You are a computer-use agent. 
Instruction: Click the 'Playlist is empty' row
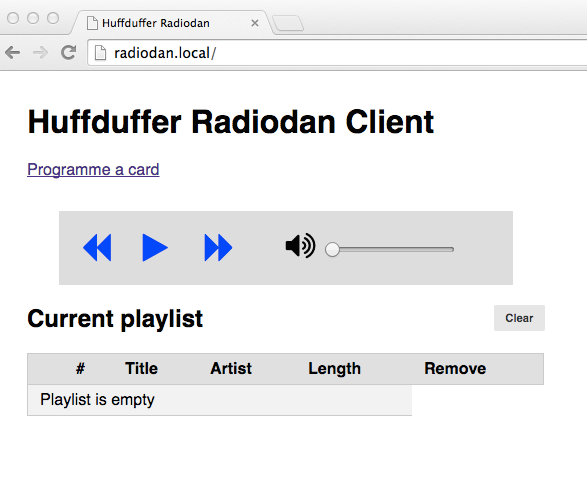[x=220, y=400]
